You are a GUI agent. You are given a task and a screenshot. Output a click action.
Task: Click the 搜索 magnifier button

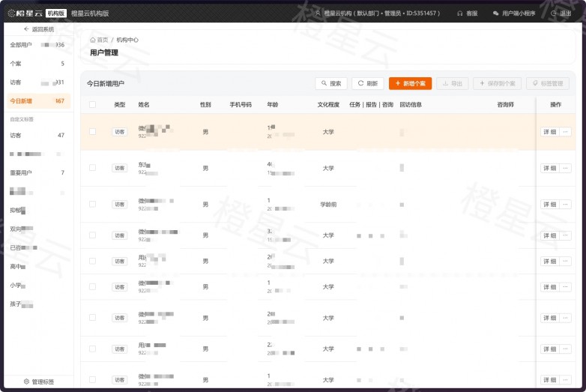pos(331,83)
